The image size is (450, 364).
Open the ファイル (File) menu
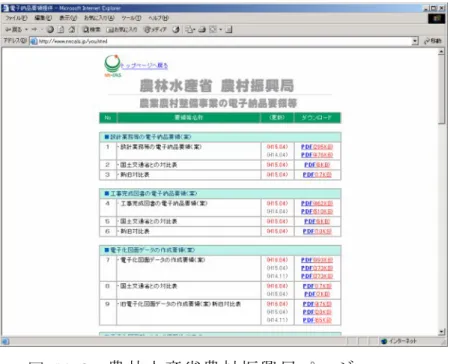pyautogui.click(x=17, y=18)
